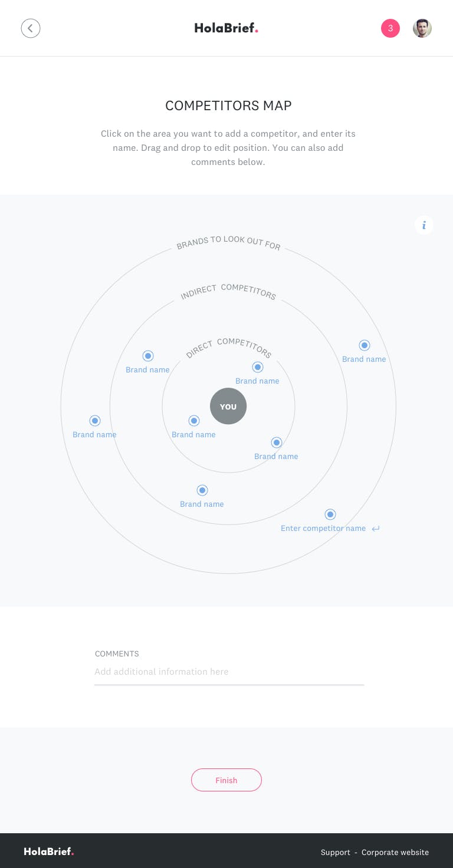The height and width of the screenshot is (868, 453).
Task: Select the gray YOU center circle
Action: 228,407
